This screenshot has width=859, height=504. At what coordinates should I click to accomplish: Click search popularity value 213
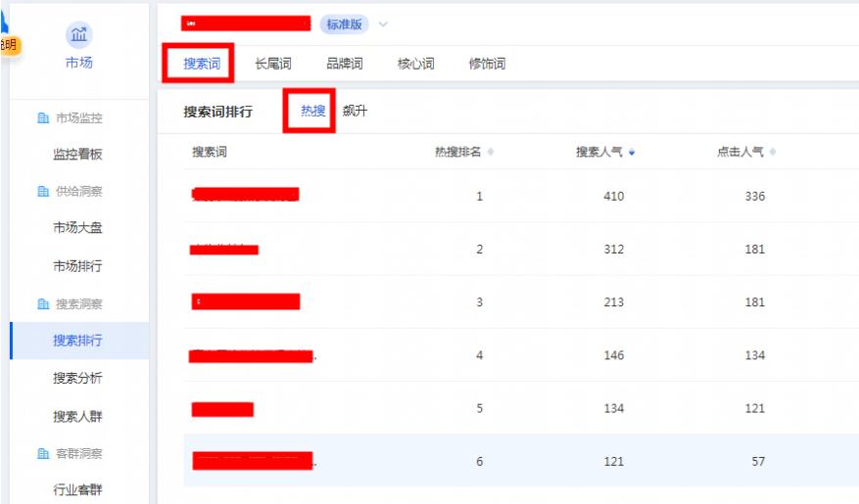[x=613, y=302]
